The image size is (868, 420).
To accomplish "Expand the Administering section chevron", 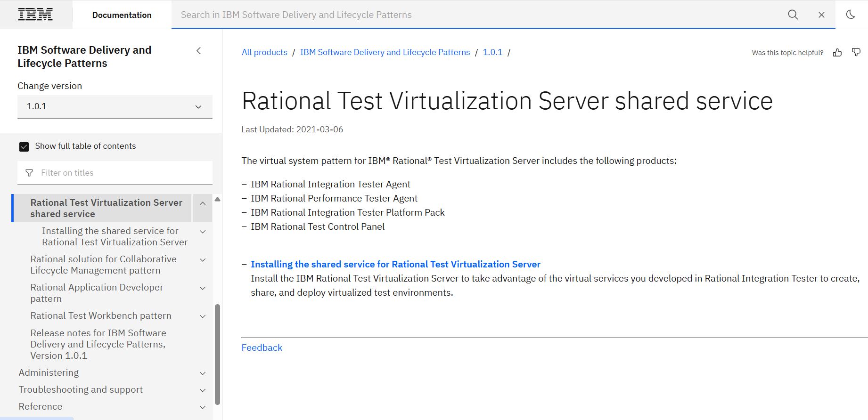I will pos(203,373).
